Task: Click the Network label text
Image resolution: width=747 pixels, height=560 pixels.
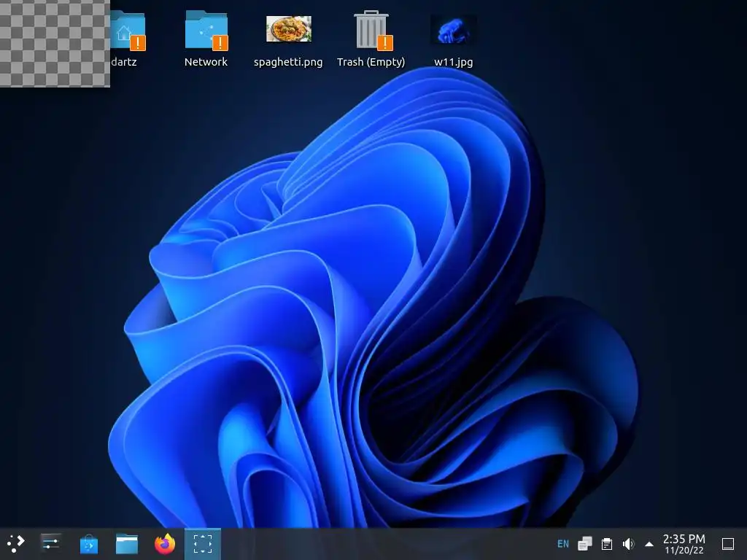Action: 206,62
